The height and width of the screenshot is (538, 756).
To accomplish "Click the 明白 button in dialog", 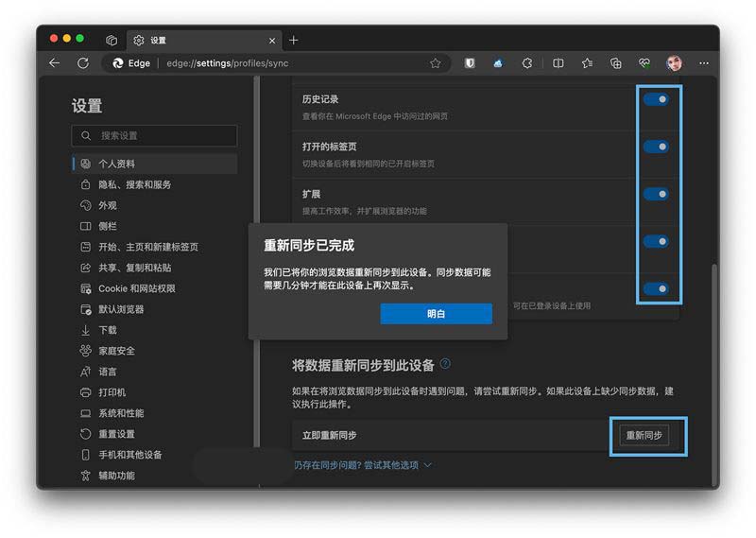I will pyautogui.click(x=436, y=314).
